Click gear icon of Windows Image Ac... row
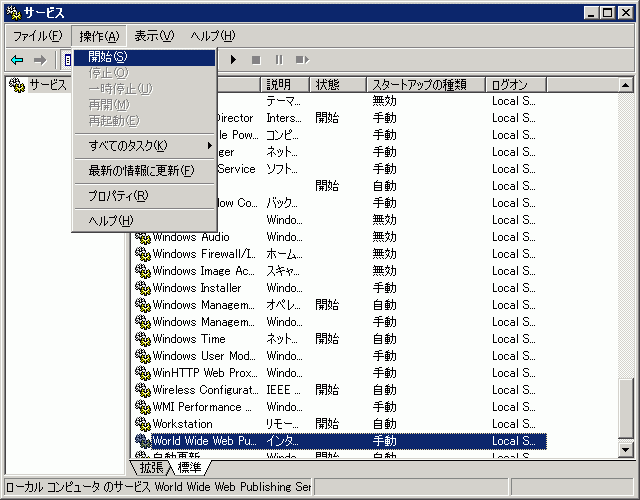 click(143, 271)
